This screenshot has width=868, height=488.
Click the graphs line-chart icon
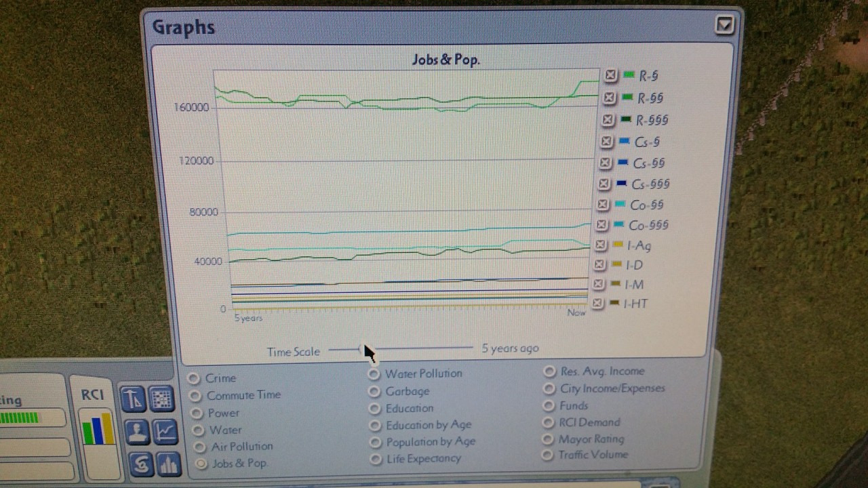coord(165,432)
